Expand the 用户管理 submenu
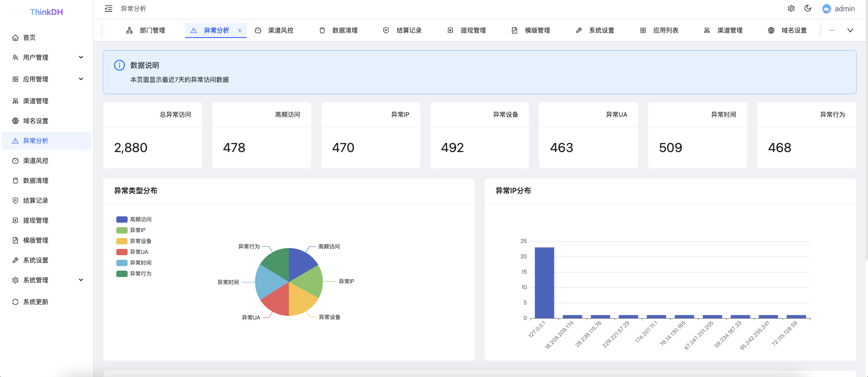 (47, 57)
